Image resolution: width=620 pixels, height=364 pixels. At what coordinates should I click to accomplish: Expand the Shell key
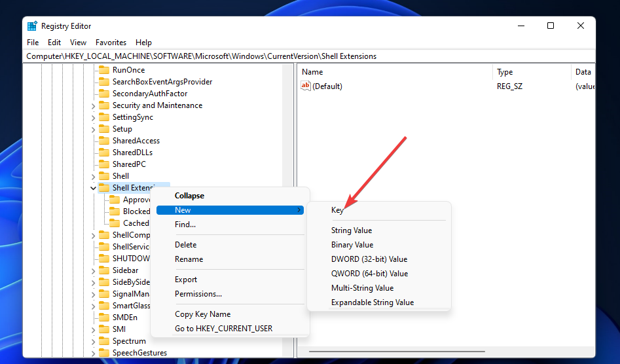94,176
